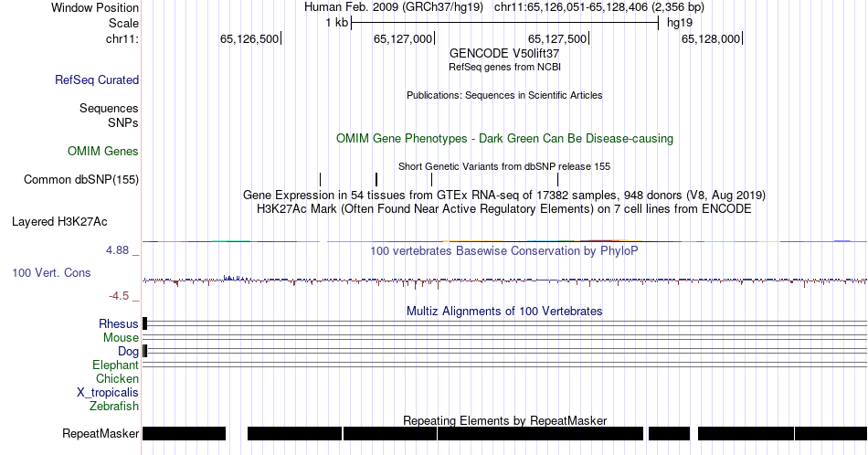Viewport: 868px width, 455px height.
Task: Click the 1 kb scale bar
Action: [x=505, y=23]
